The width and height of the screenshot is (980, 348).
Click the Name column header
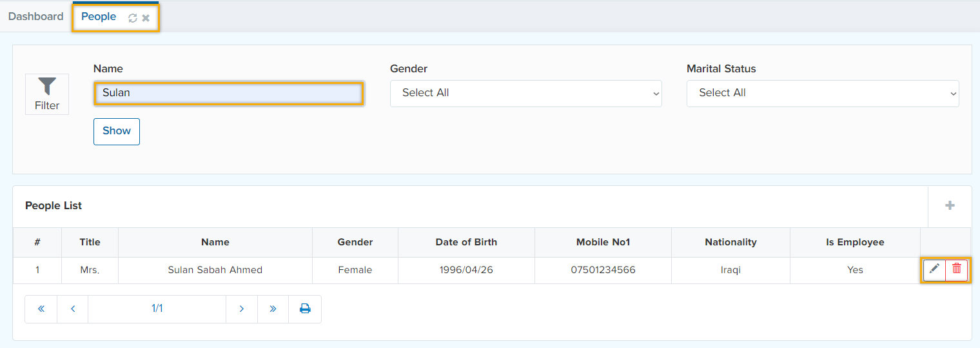tap(215, 242)
